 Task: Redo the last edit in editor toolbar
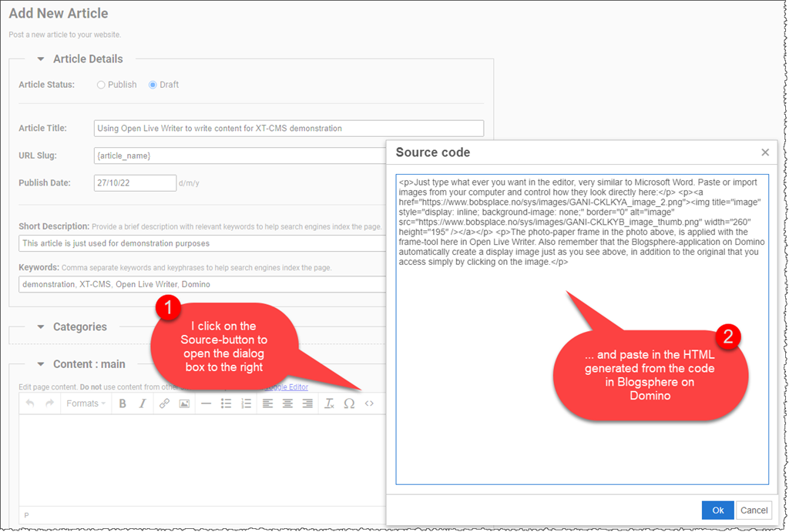49,403
